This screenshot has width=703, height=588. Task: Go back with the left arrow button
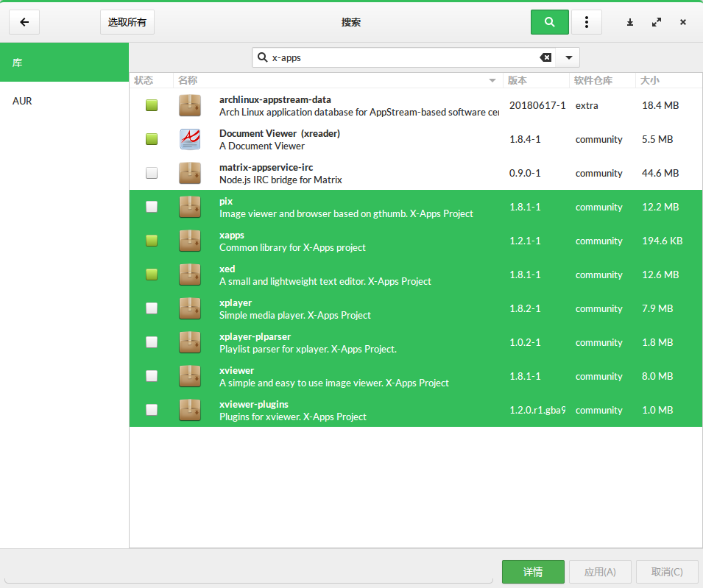tap(24, 22)
